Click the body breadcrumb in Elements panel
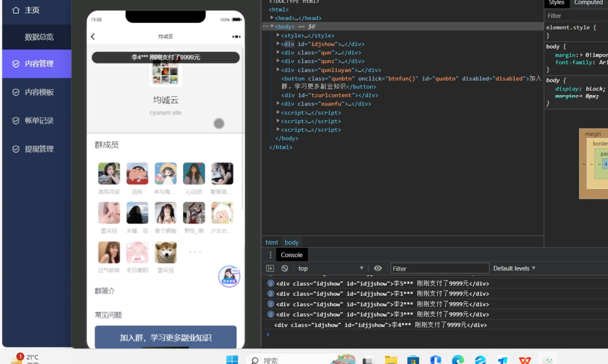Image resolution: width=608 pixels, height=364 pixels. [292, 243]
